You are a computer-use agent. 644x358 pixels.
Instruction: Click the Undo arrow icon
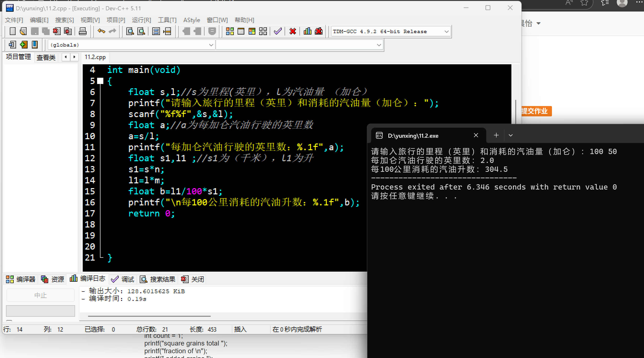(x=101, y=31)
